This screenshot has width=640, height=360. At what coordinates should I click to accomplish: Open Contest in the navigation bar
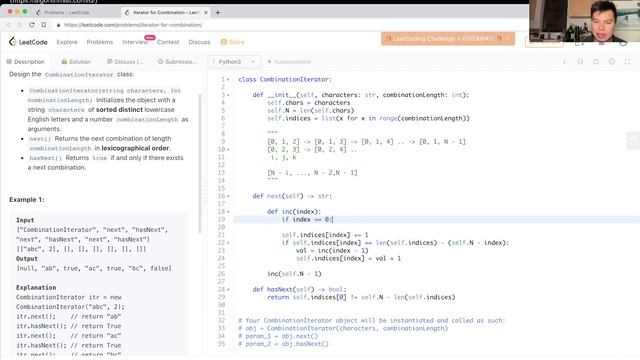[x=168, y=42]
